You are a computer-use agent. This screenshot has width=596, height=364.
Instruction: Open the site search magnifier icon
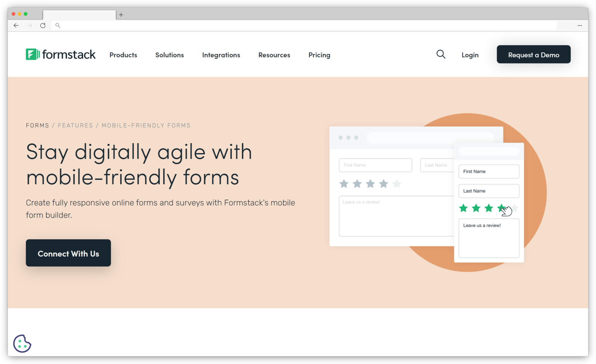[441, 54]
